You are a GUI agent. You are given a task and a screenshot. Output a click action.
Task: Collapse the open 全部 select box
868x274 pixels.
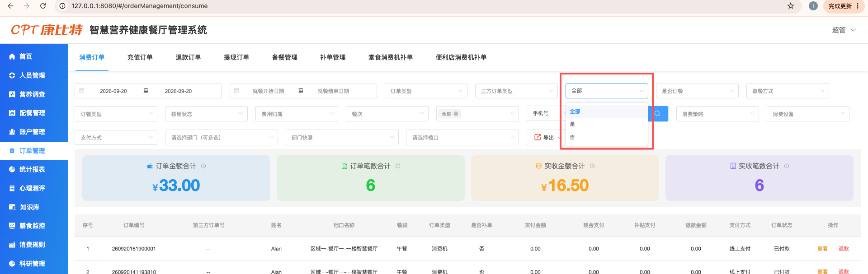(607, 91)
